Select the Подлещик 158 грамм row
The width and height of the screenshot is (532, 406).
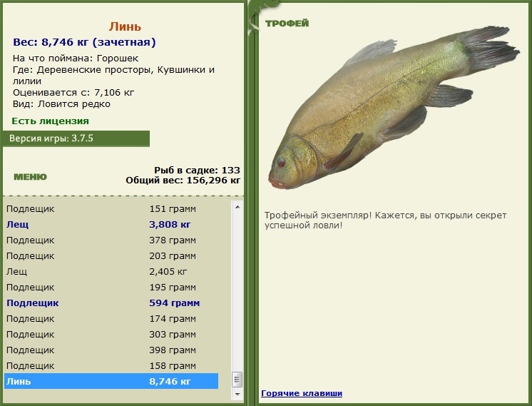111,365
